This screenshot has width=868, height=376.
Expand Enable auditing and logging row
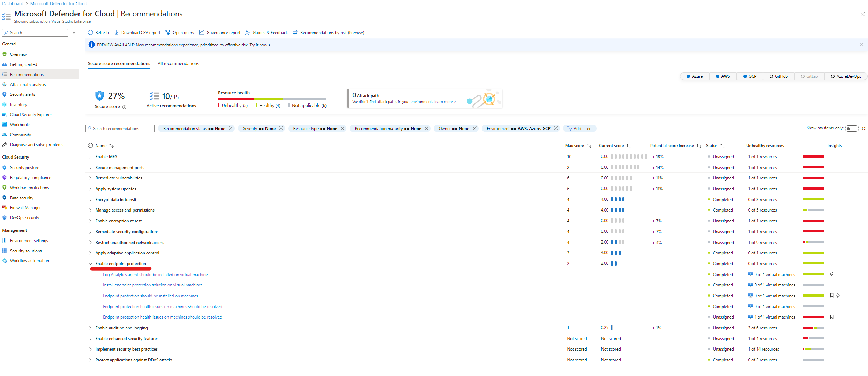[x=90, y=328]
